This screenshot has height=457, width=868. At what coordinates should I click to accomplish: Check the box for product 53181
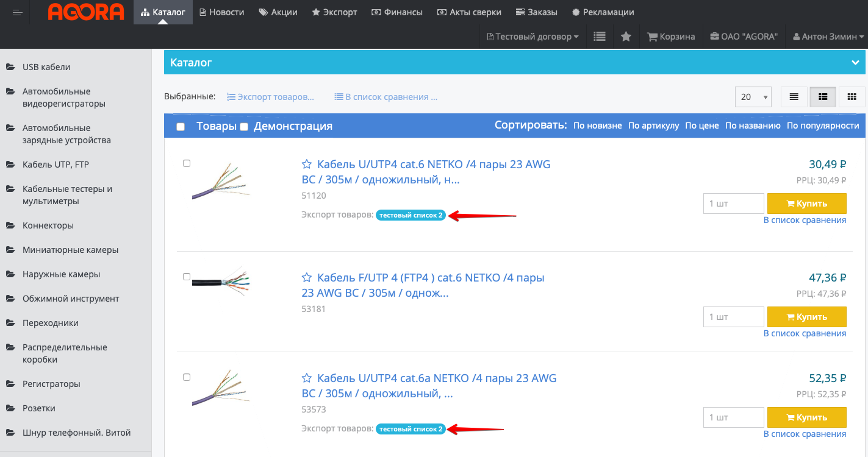[x=187, y=277]
